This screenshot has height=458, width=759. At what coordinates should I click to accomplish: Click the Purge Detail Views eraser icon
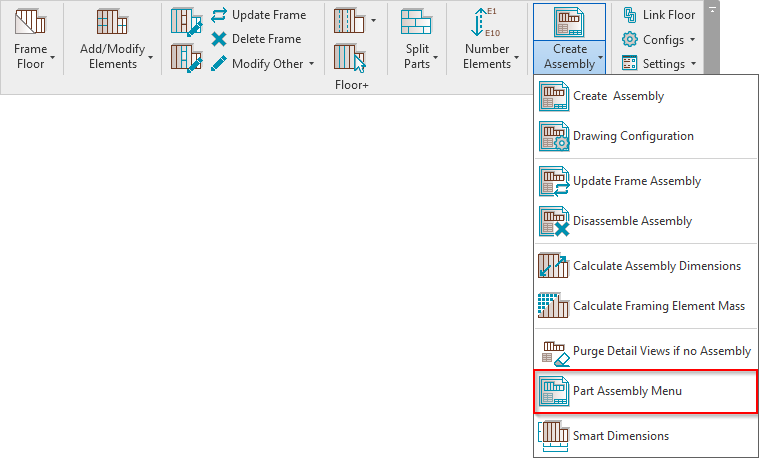(553, 351)
